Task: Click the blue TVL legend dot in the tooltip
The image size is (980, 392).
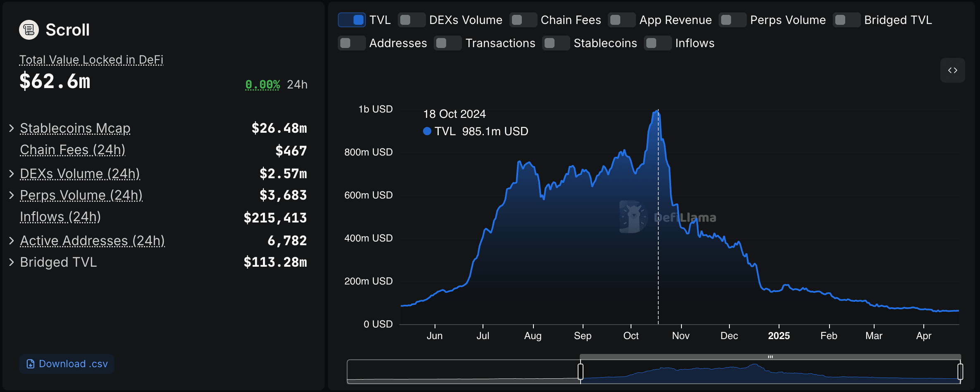Action: [x=427, y=131]
